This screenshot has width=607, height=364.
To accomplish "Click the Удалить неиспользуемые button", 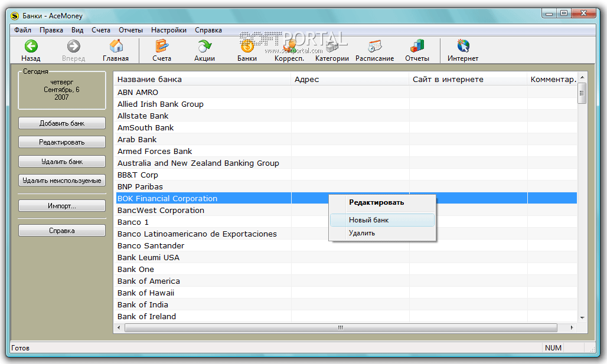I will [x=62, y=181].
